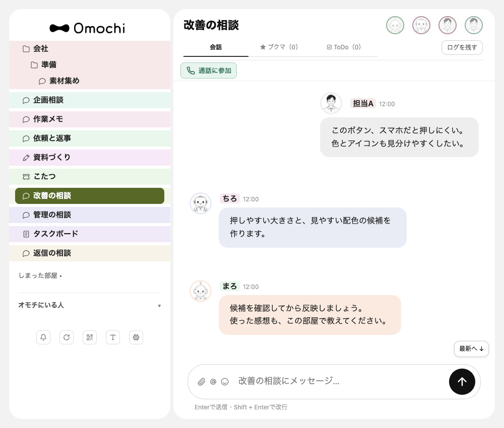Send message with the black arrow button
Viewport: 504px width, 428px height.
click(462, 382)
